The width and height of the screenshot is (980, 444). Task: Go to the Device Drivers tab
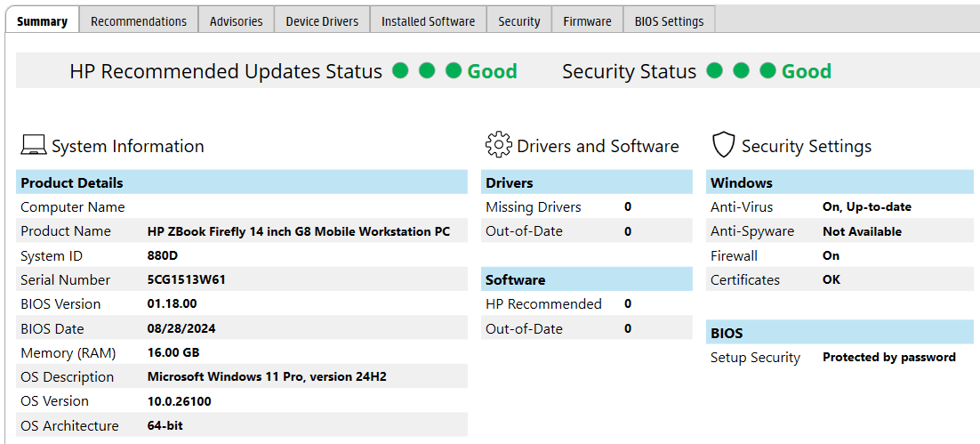(322, 20)
